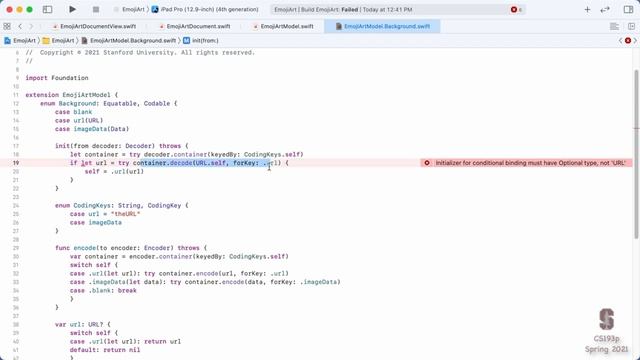Go forward with the right chevron
The width and height of the screenshot is (640, 360).
coord(31,26)
